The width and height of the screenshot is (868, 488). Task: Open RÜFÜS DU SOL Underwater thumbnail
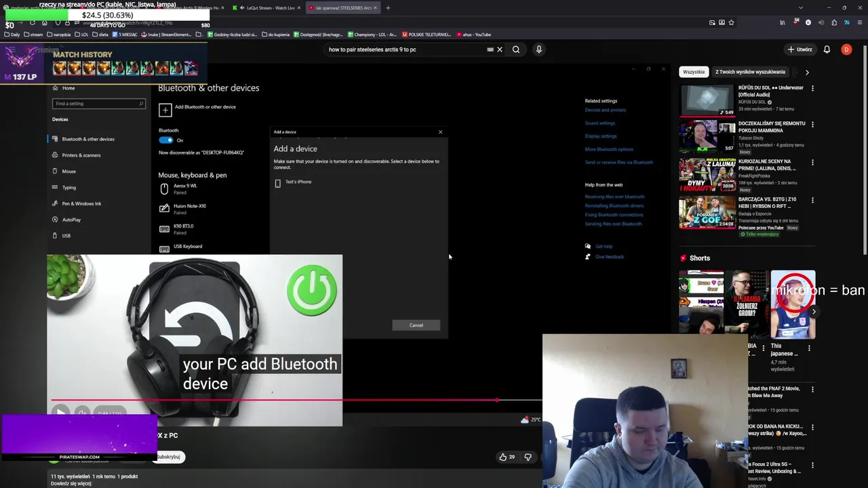pyautogui.click(x=707, y=100)
